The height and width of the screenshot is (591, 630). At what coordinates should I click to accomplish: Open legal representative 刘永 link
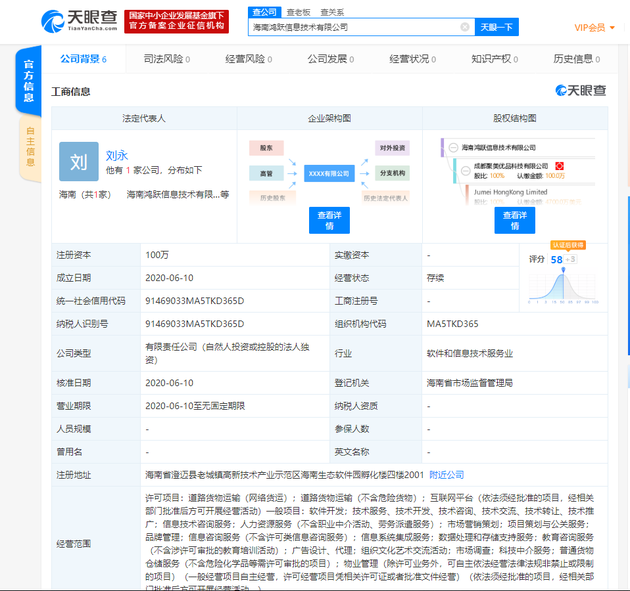coord(117,155)
